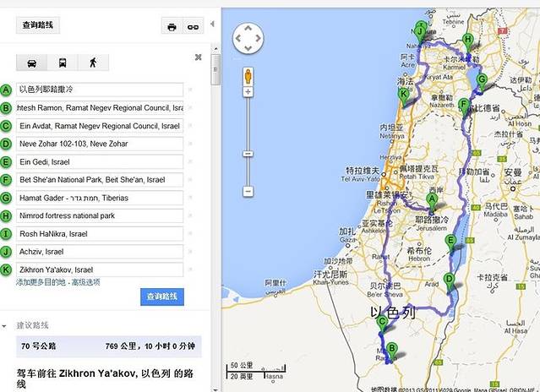Image resolution: width=540 pixels, height=392 pixels.
Task: Click zoom out minus button on map
Action: pos(248,192)
